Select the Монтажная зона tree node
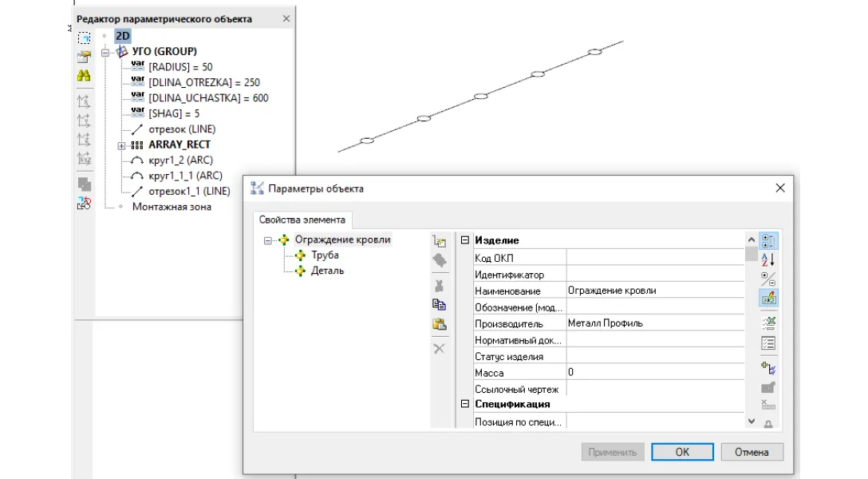Image resolution: width=868 pixels, height=479 pixels. (x=172, y=207)
